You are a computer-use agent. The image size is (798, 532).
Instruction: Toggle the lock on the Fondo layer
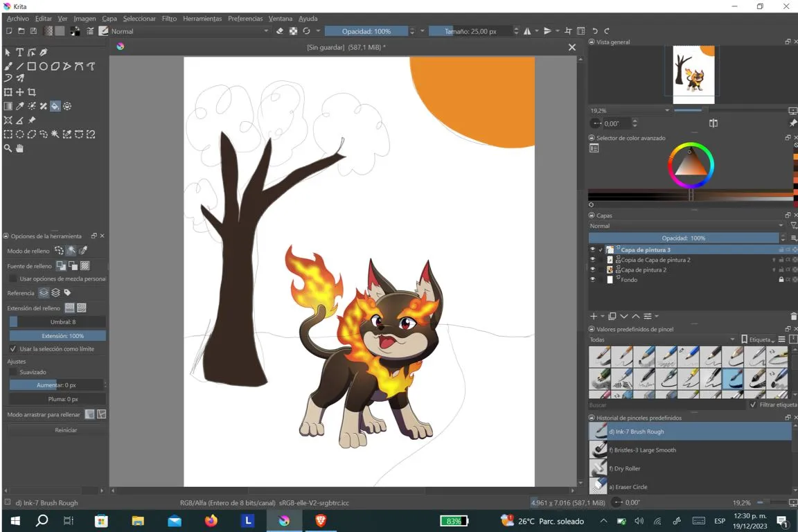[x=781, y=279]
